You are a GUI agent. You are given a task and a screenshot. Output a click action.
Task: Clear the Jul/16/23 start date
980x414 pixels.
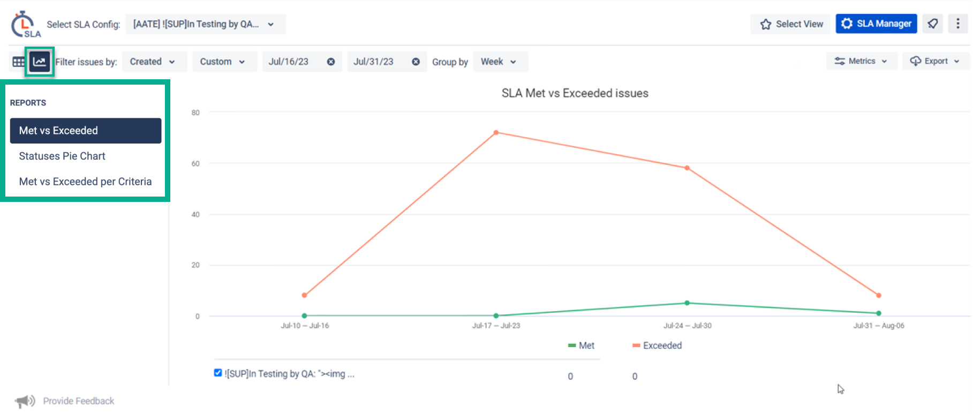point(331,62)
